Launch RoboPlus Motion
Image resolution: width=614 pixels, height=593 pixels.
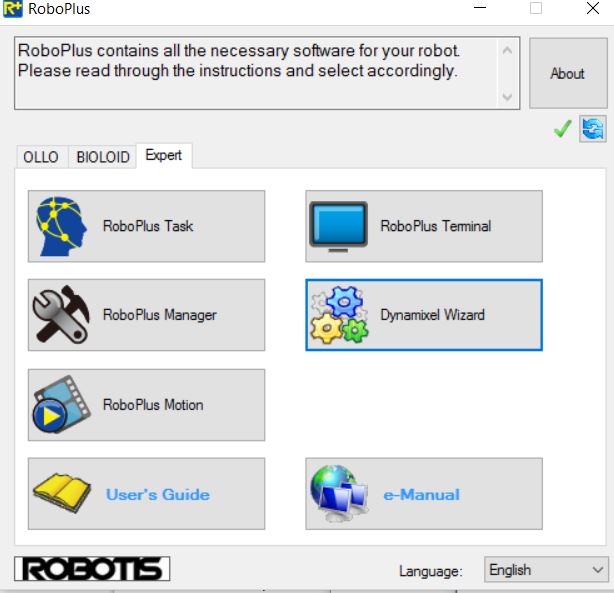pos(146,405)
